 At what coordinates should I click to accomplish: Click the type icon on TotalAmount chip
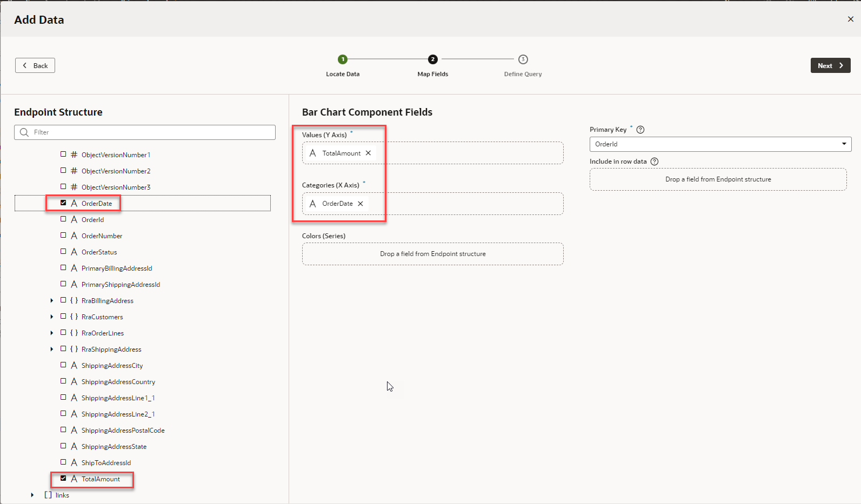point(312,153)
